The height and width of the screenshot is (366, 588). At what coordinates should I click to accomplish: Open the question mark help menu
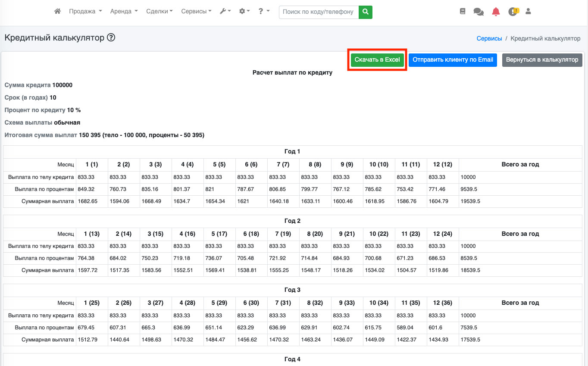coord(264,12)
